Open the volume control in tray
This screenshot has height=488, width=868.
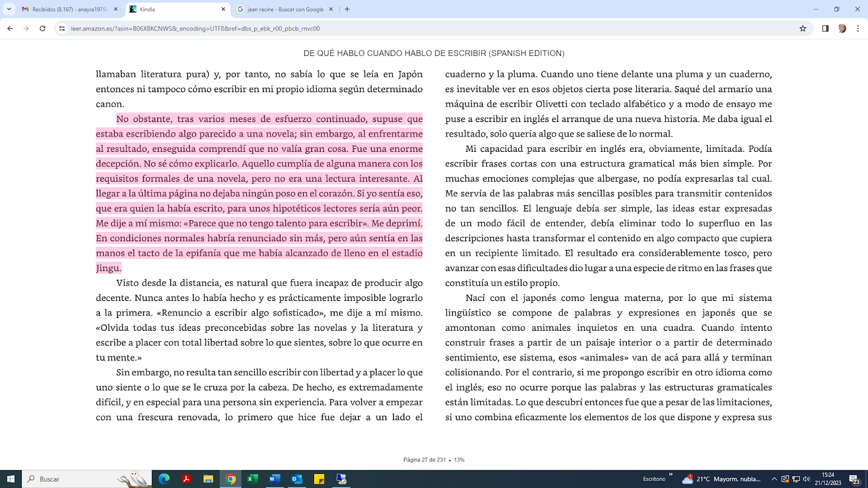click(806, 479)
